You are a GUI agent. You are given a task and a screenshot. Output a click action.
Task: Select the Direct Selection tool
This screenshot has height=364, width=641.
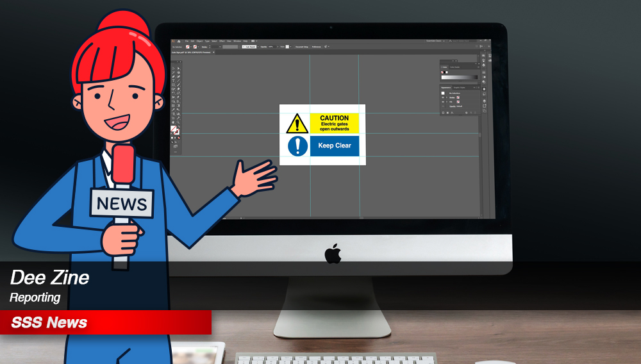[x=178, y=68]
